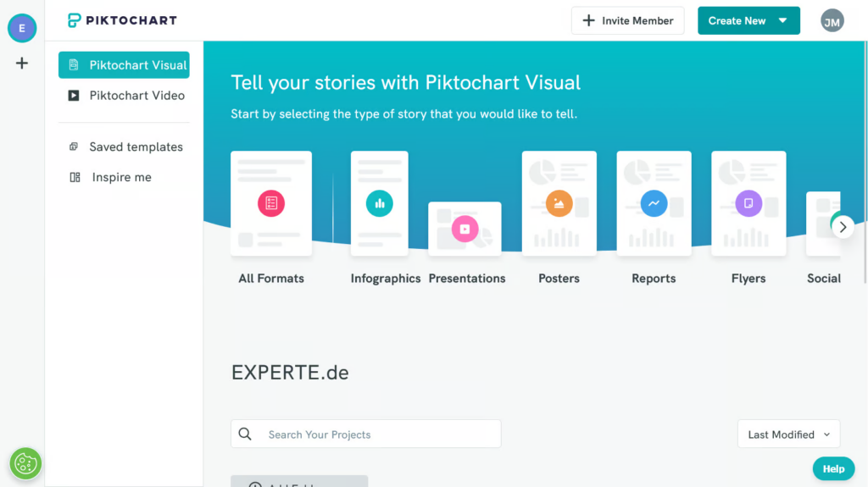868x487 pixels.
Task: Click the All Formats red list icon
Action: 271,203
